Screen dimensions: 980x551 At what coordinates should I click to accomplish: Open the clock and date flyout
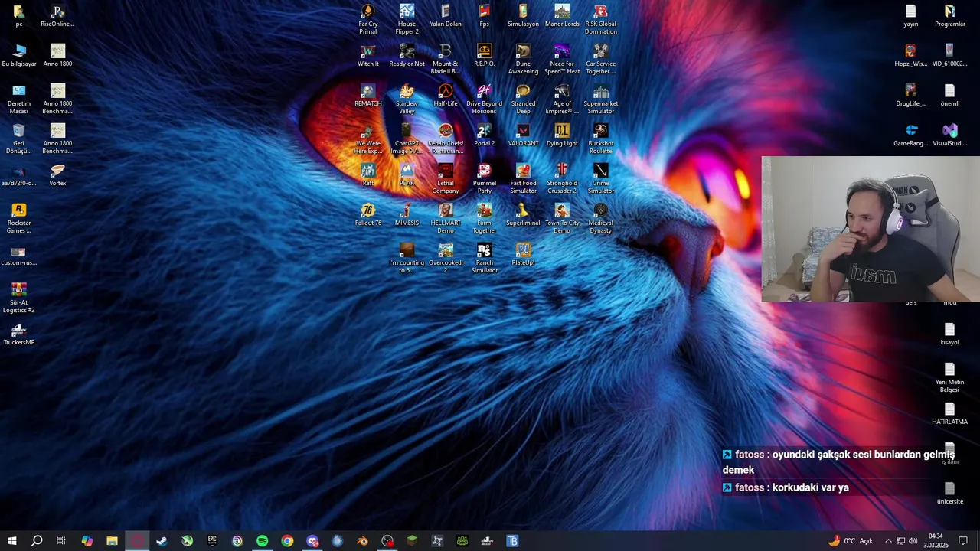936,541
